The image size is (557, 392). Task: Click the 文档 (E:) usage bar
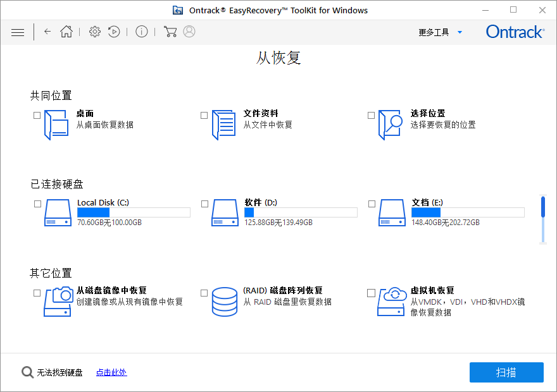click(468, 212)
